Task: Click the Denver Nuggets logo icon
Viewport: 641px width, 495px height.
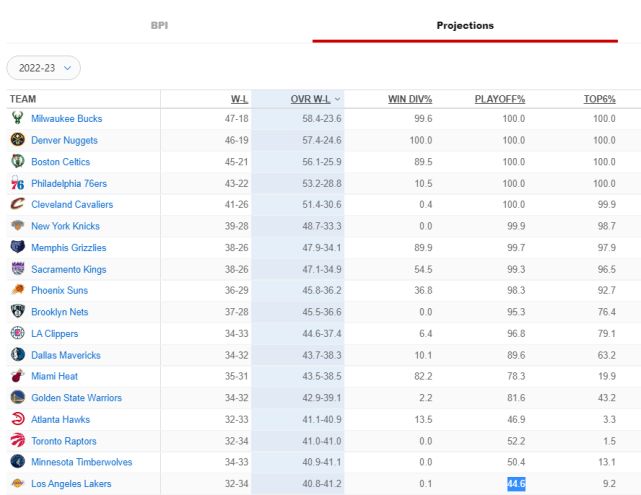Action: 17,140
